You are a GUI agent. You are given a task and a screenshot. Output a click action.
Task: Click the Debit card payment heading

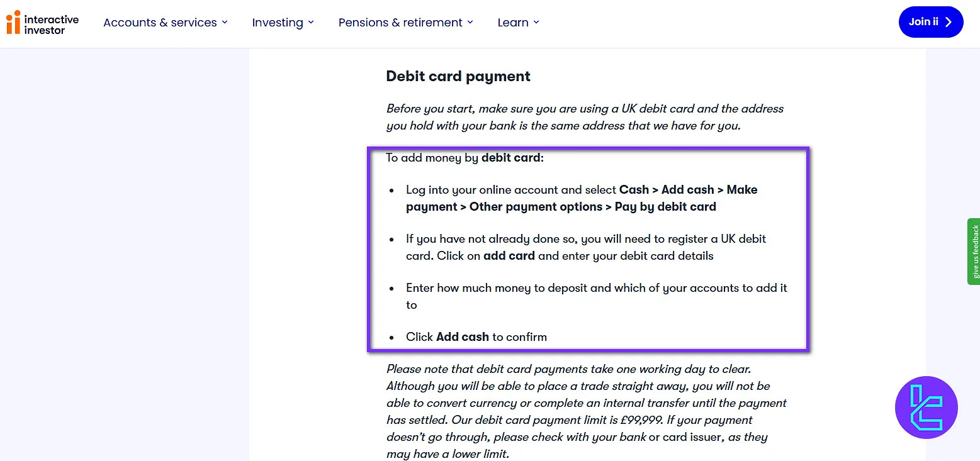point(458,76)
